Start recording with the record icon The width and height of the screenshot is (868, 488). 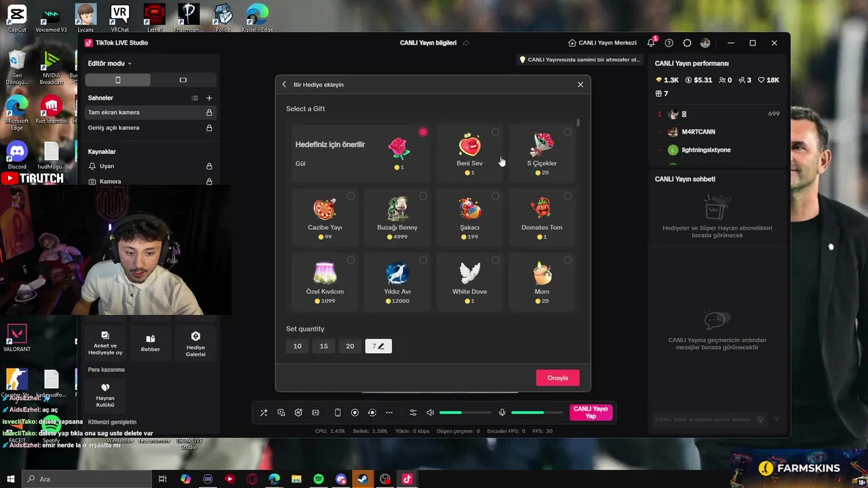click(x=355, y=413)
